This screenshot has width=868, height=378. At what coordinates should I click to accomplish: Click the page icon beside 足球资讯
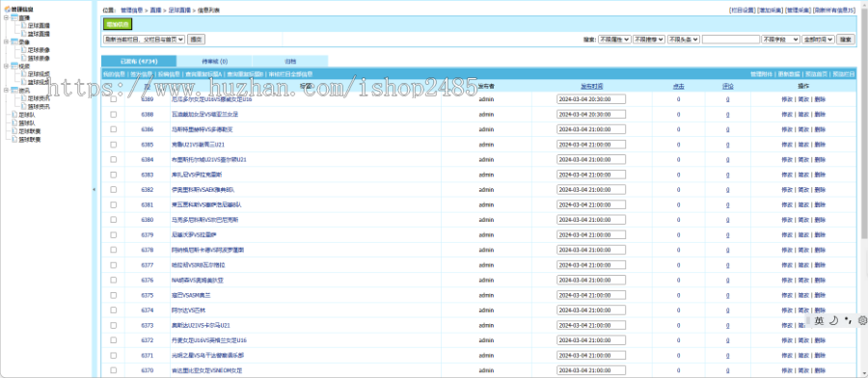[x=24, y=98]
